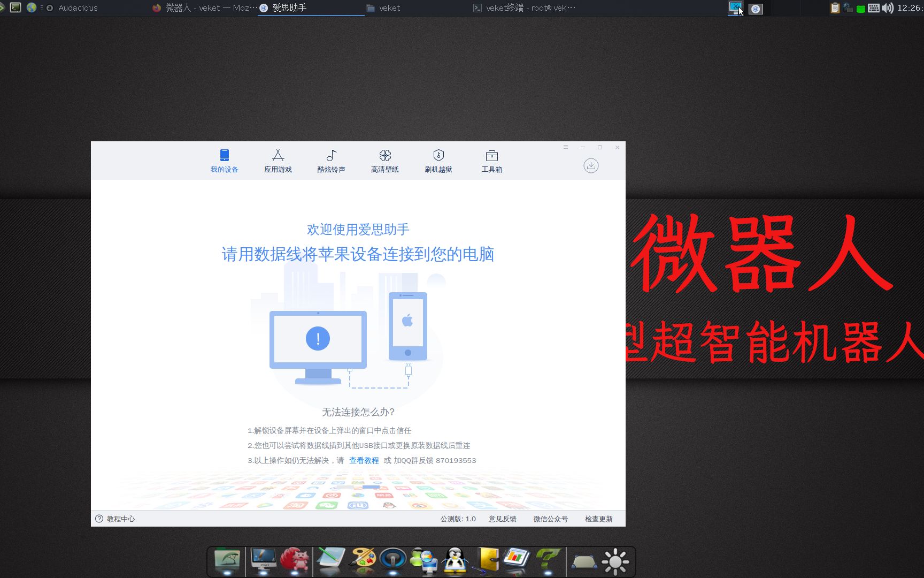
Task: Maximize the 爱思助手 window
Action: [600, 147]
